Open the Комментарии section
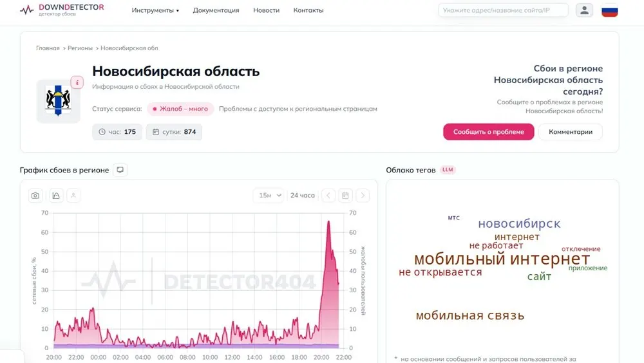The width and height of the screenshot is (644, 363). [571, 132]
